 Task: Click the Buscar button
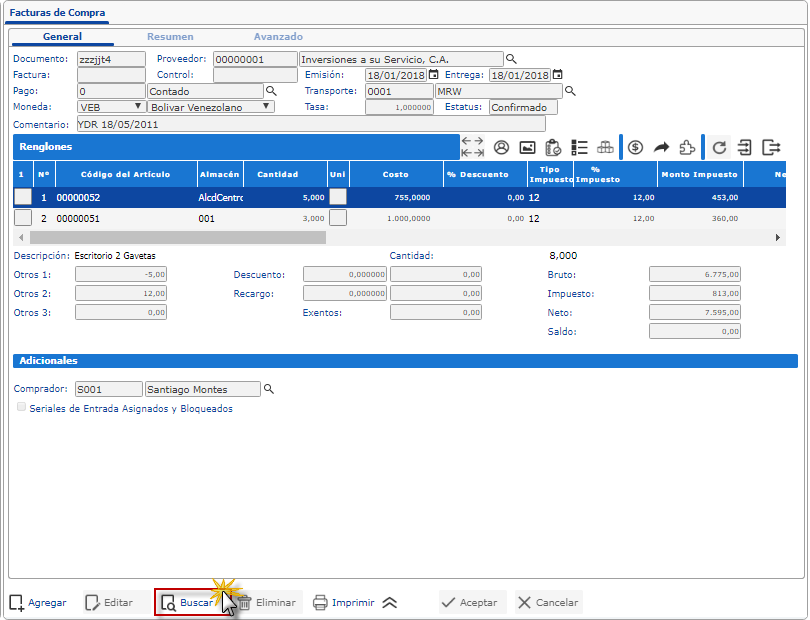(x=188, y=603)
